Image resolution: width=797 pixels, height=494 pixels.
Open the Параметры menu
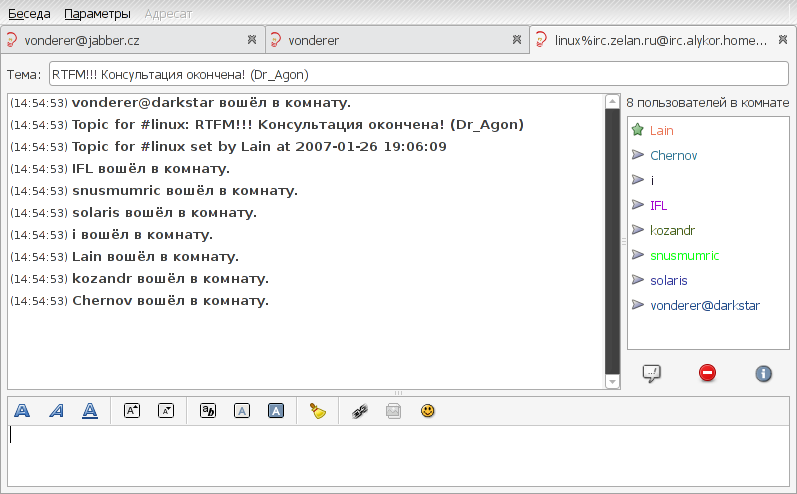click(97, 14)
